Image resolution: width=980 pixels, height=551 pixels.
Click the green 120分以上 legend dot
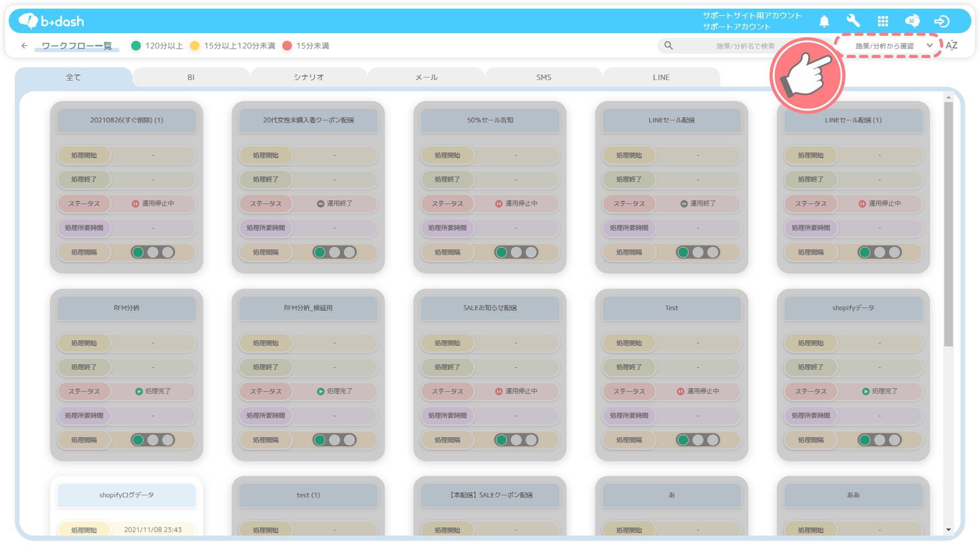[136, 46]
